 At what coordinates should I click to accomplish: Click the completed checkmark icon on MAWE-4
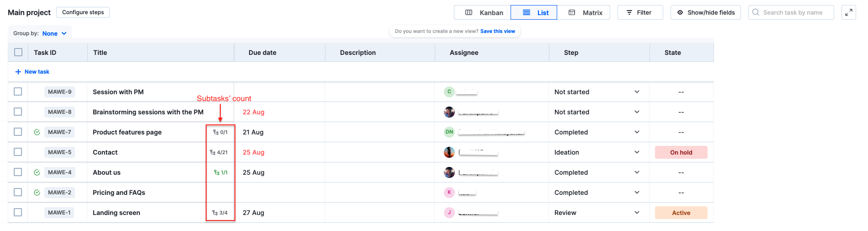(37, 172)
